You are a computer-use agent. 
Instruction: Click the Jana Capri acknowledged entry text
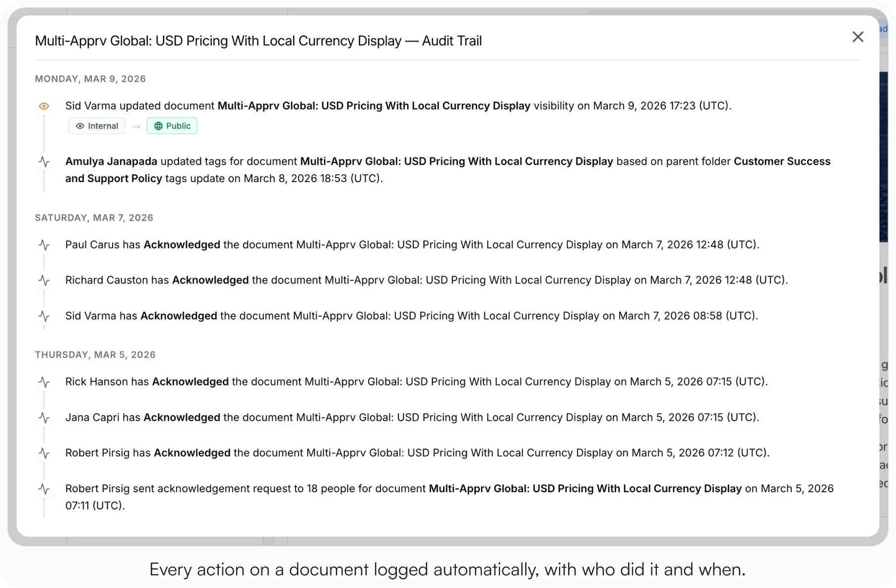point(412,417)
